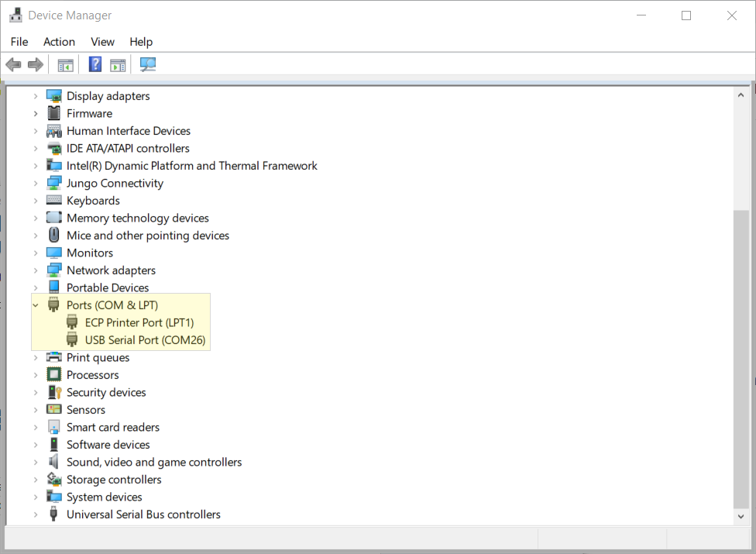Select the Smart card readers label
The height and width of the screenshot is (554, 756).
pos(113,427)
